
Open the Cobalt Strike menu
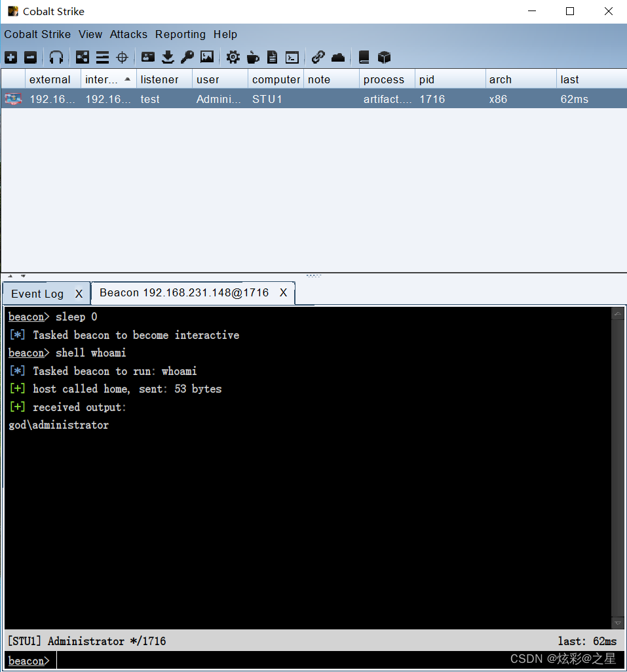click(38, 34)
